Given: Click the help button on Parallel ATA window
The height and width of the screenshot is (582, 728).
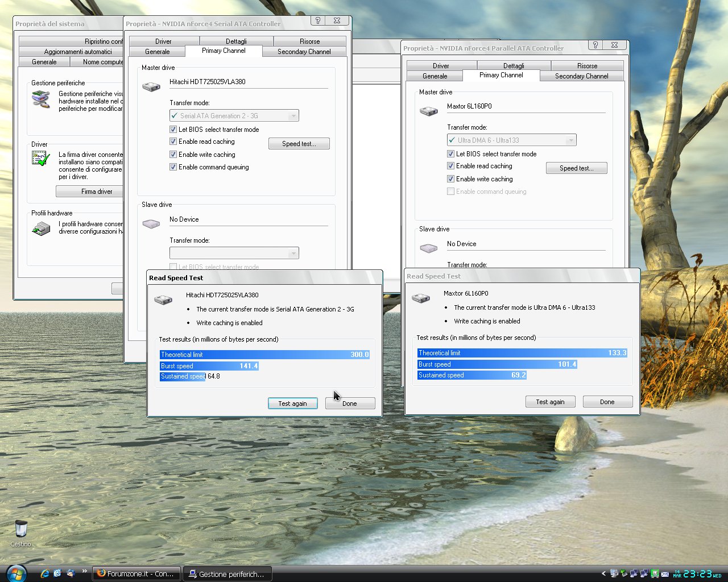Looking at the screenshot, I should pos(595,45).
